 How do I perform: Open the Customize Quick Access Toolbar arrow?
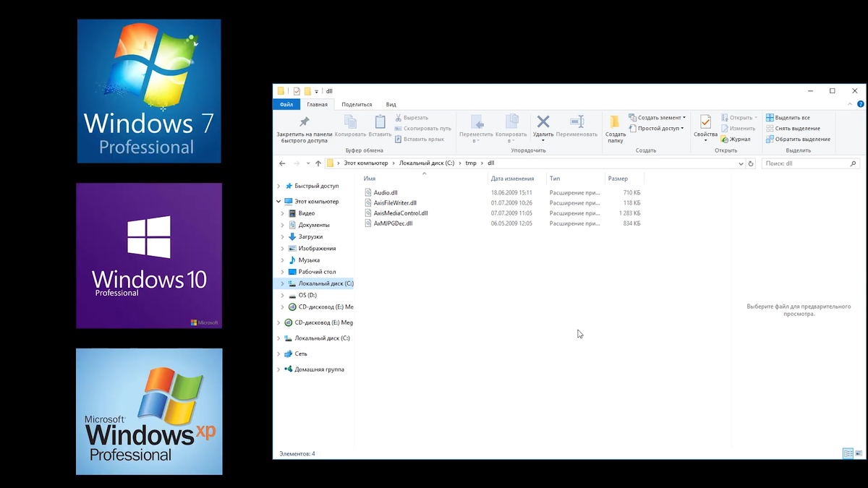tap(317, 92)
